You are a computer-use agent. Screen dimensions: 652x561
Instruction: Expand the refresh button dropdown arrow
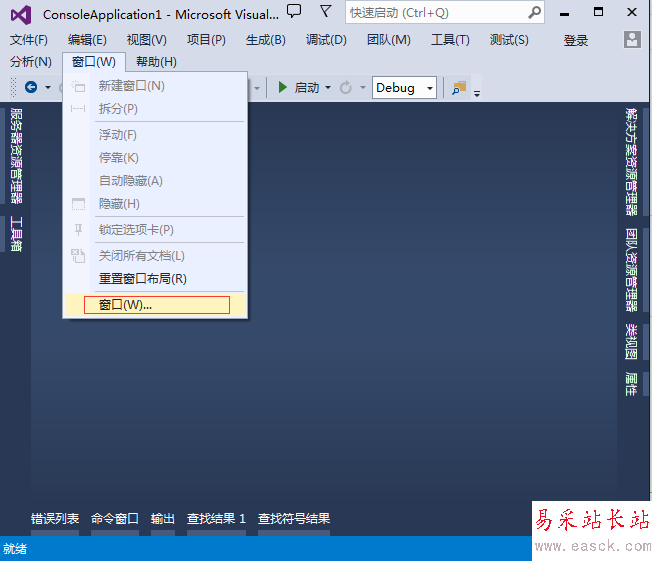pyautogui.click(x=363, y=88)
